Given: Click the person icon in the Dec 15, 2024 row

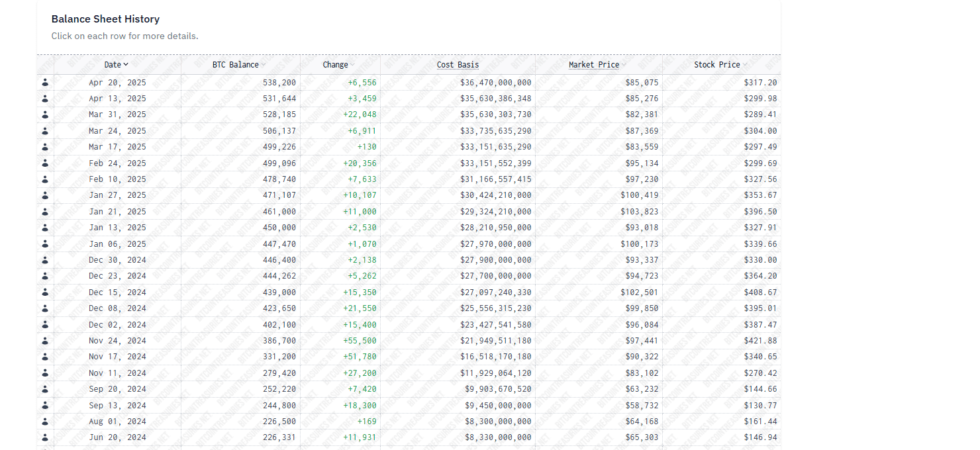Looking at the screenshot, I should (45, 292).
